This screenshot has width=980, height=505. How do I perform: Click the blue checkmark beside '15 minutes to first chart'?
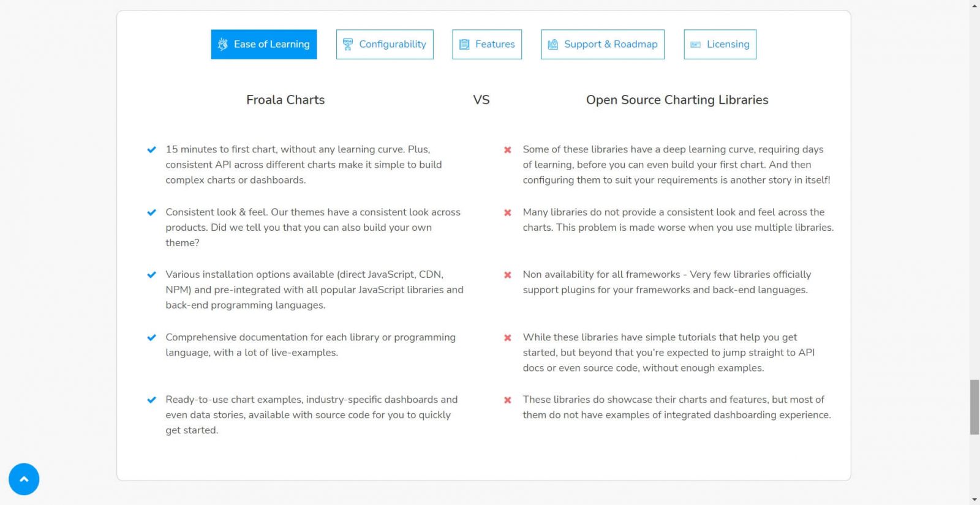point(151,149)
